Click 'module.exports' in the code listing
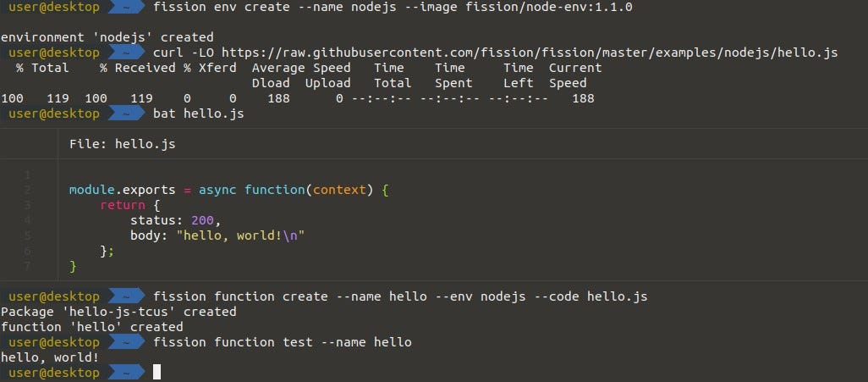 [x=123, y=191]
